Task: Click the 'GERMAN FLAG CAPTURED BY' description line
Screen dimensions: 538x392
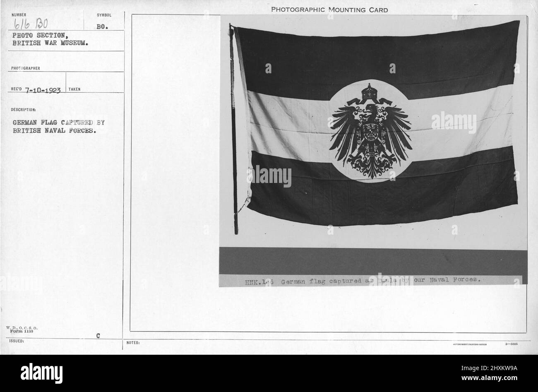Action: coord(58,123)
